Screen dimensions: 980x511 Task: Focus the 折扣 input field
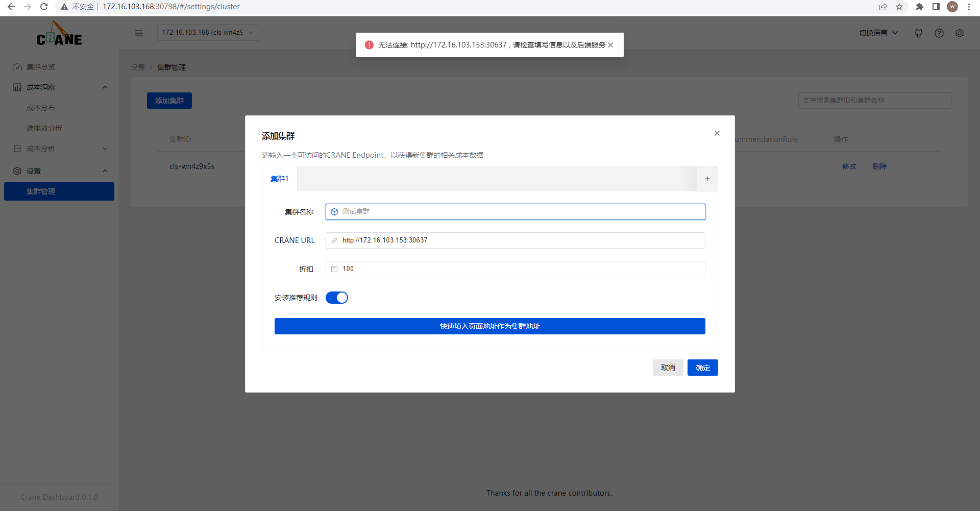coord(516,269)
